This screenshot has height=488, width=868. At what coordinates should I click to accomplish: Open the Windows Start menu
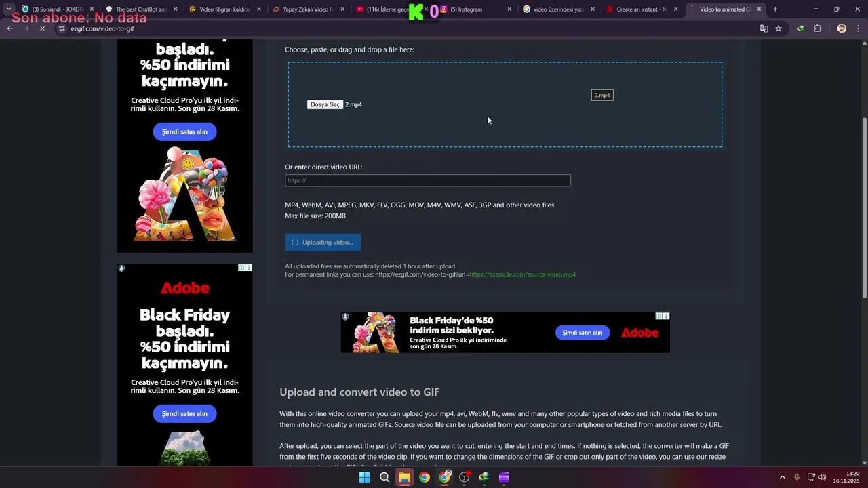pyautogui.click(x=364, y=477)
